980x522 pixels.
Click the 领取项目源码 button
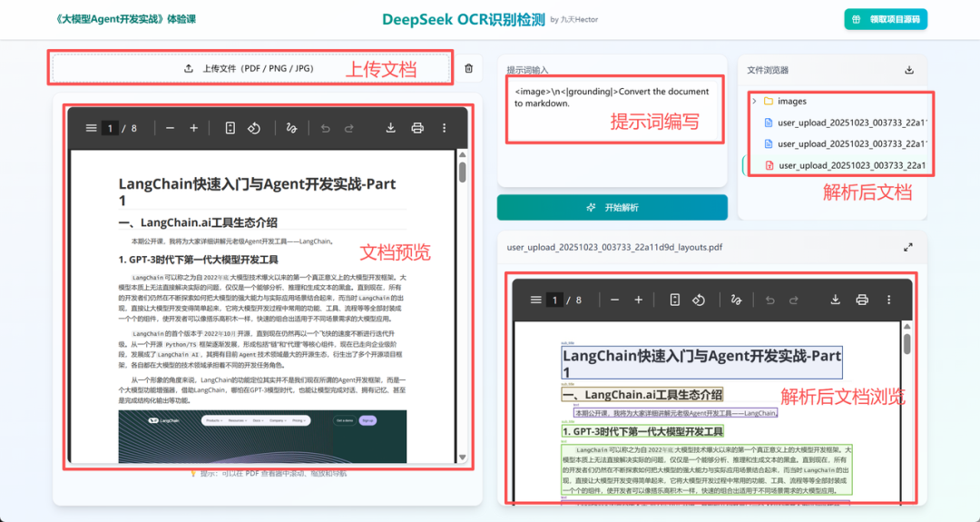886,19
